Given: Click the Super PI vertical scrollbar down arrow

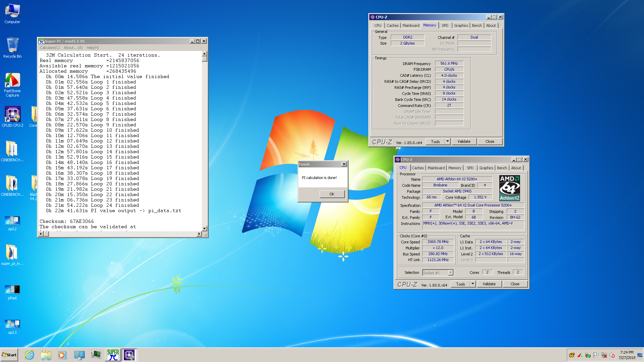Looking at the screenshot, I should click(x=204, y=228).
